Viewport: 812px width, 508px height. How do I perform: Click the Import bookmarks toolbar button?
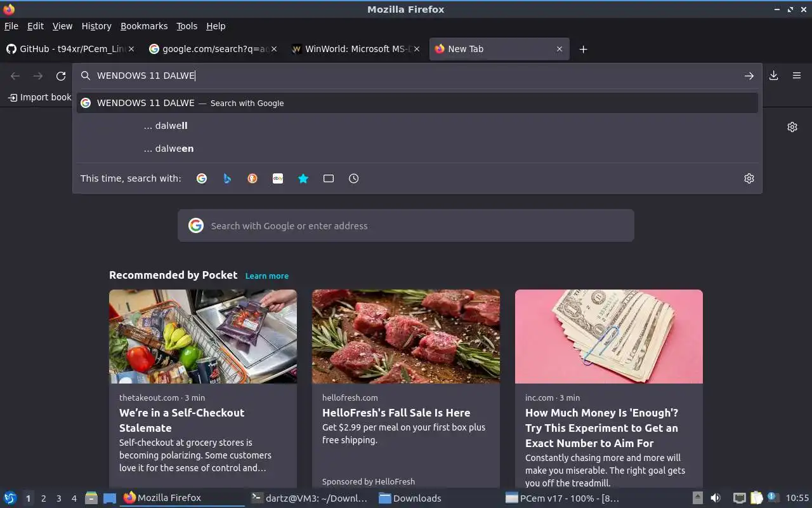click(x=40, y=97)
